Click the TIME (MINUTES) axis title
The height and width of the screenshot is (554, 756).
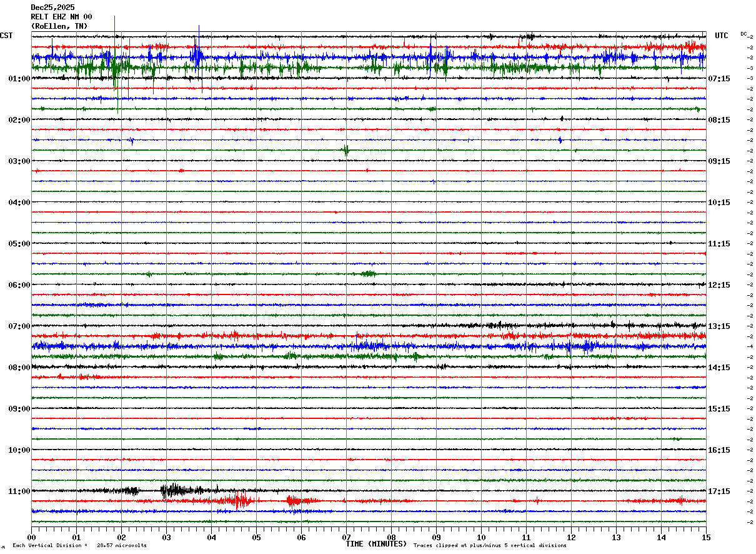376,544
